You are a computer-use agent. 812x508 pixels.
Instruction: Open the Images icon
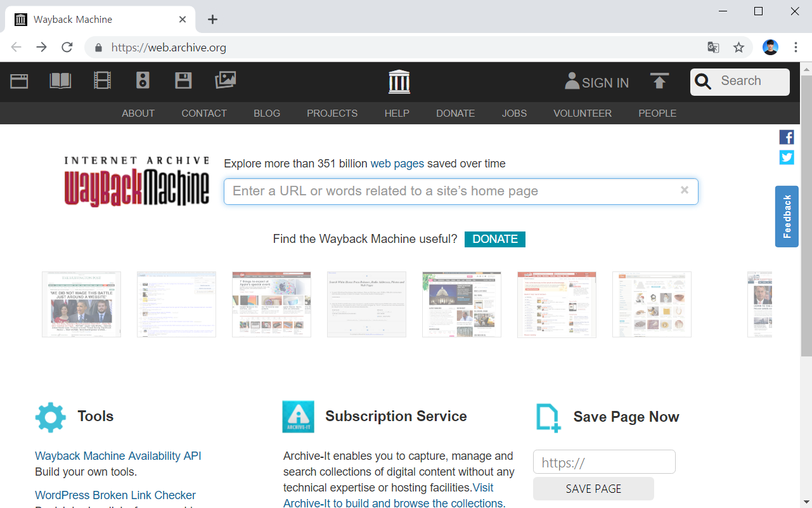pos(226,80)
